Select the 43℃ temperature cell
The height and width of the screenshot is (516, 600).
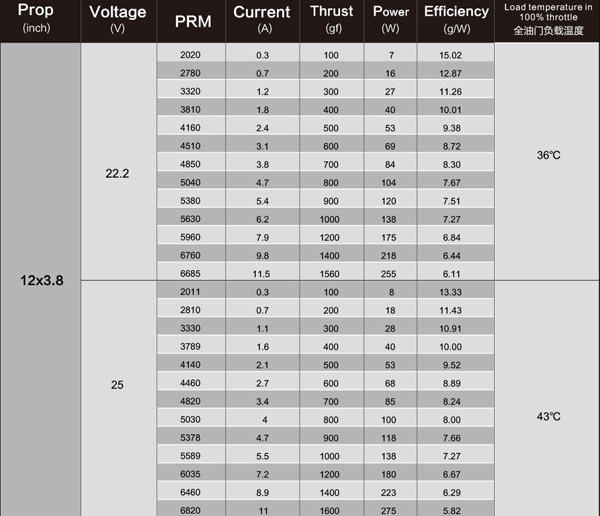pos(548,416)
